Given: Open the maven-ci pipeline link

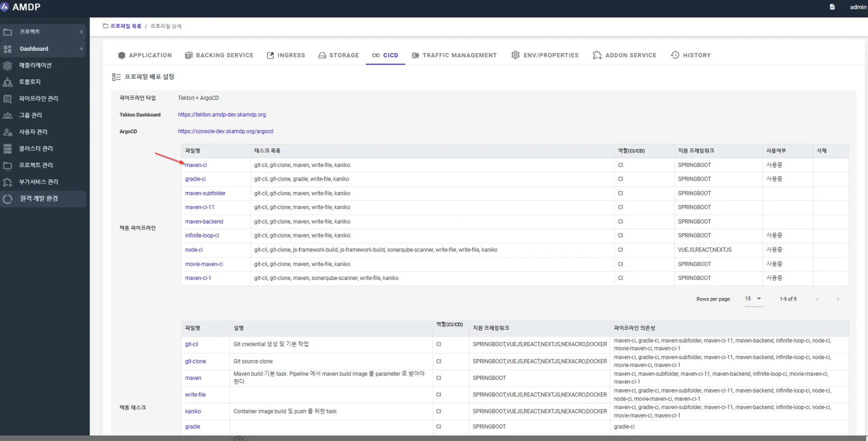Looking at the screenshot, I should coord(196,165).
